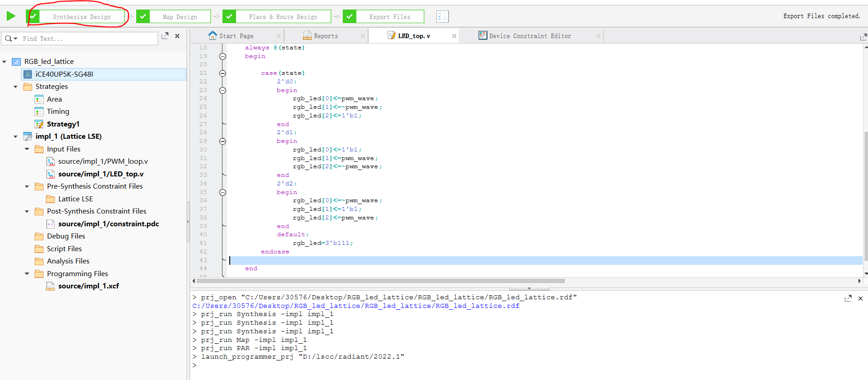This screenshot has height=380, width=868.
Task: Open the task detail checklist icon
Action: coord(442,17)
